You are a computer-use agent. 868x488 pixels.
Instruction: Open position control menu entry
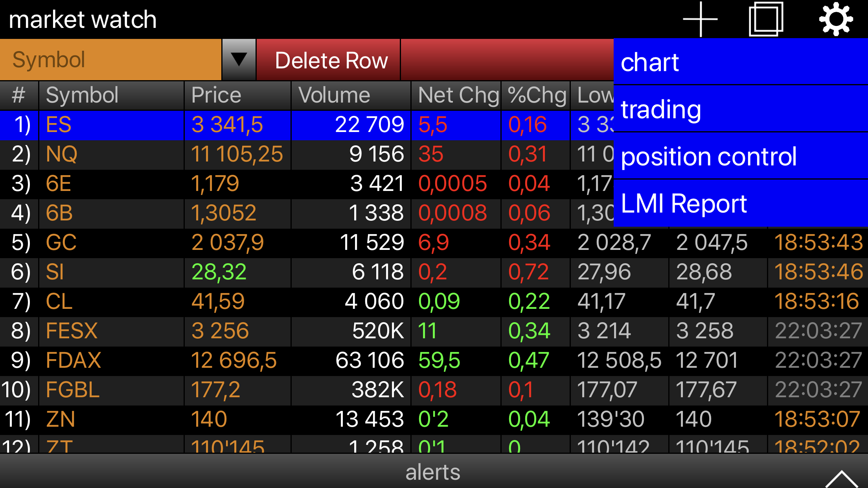741,156
